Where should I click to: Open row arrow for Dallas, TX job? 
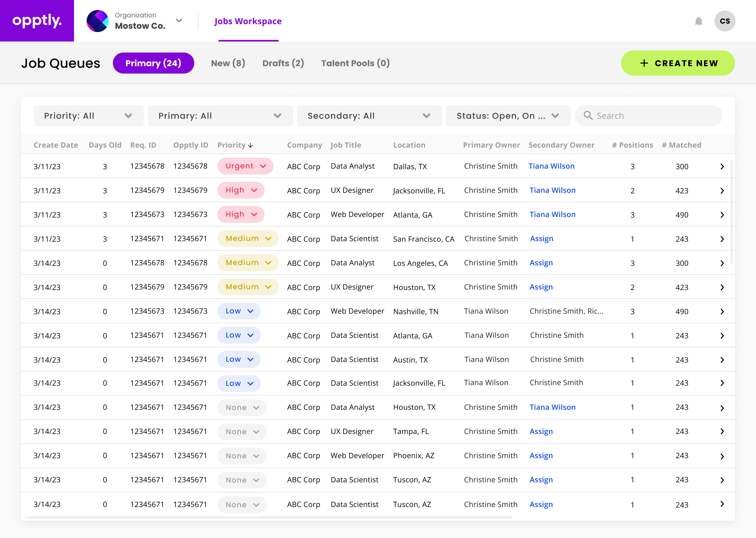click(722, 167)
